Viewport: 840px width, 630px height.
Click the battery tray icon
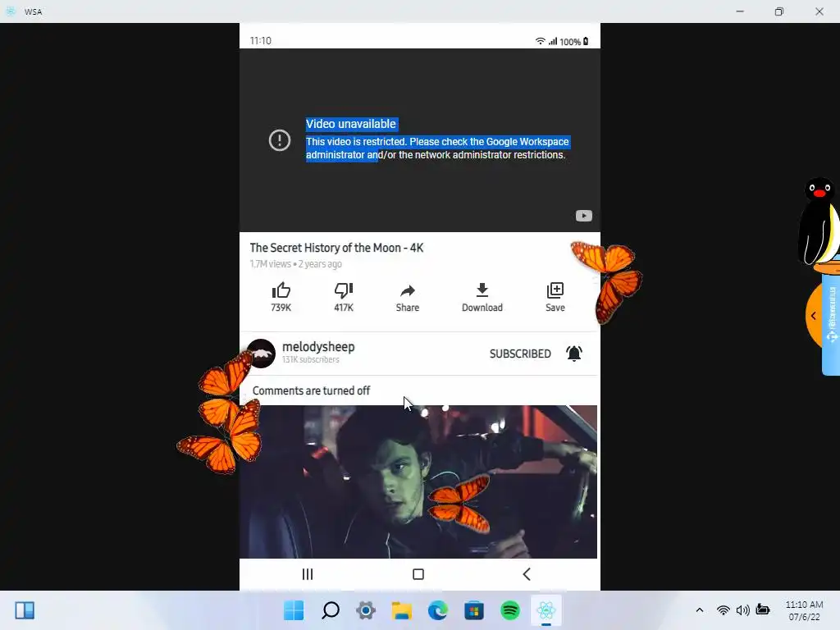coord(763,609)
